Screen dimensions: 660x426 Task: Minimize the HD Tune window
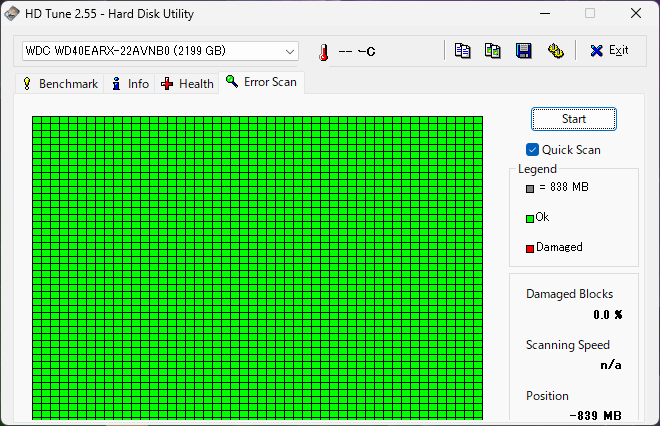point(545,13)
